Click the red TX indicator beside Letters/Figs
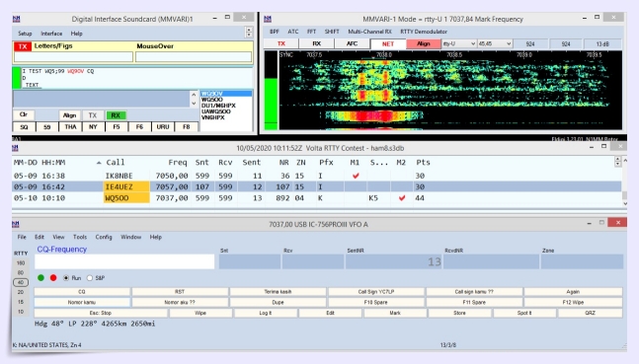This screenshot has width=639, height=364. [x=23, y=46]
